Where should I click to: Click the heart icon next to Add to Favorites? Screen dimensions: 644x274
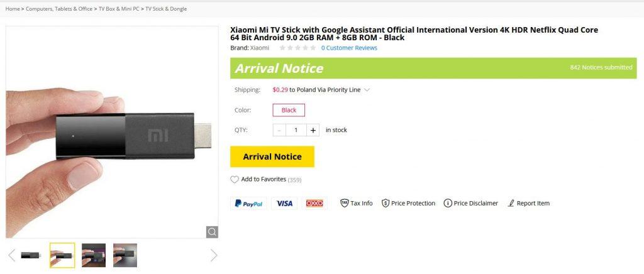click(x=235, y=180)
